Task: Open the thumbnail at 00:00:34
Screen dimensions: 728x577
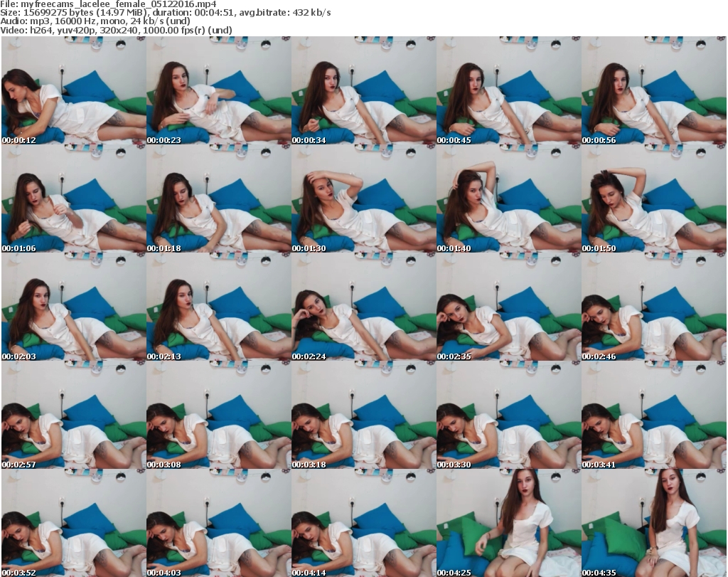Action: [x=363, y=91]
